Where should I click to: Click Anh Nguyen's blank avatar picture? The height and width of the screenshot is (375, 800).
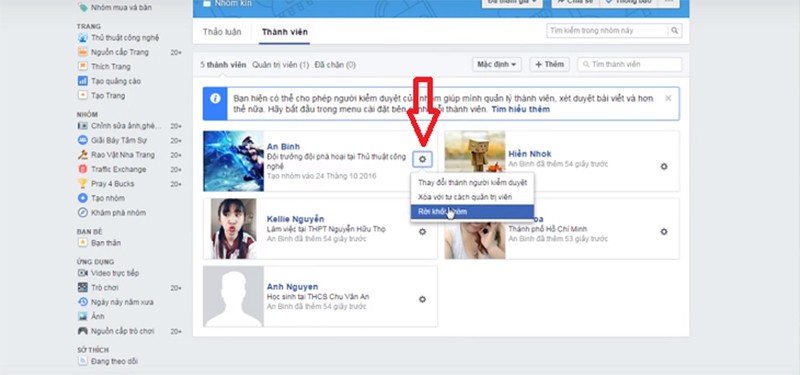pyautogui.click(x=234, y=296)
